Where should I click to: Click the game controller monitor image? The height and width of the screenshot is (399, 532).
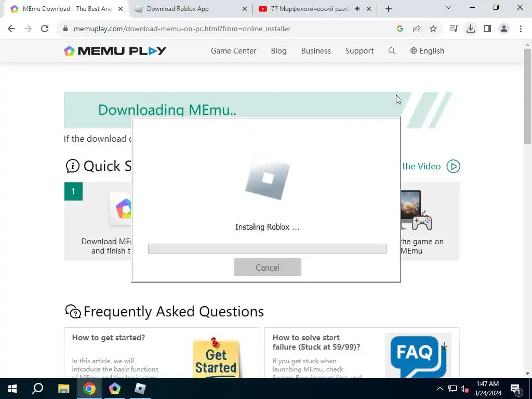click(416, 210)
